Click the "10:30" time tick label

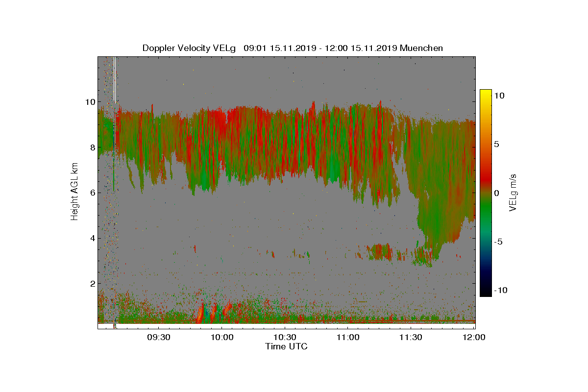tap(285, 337)
